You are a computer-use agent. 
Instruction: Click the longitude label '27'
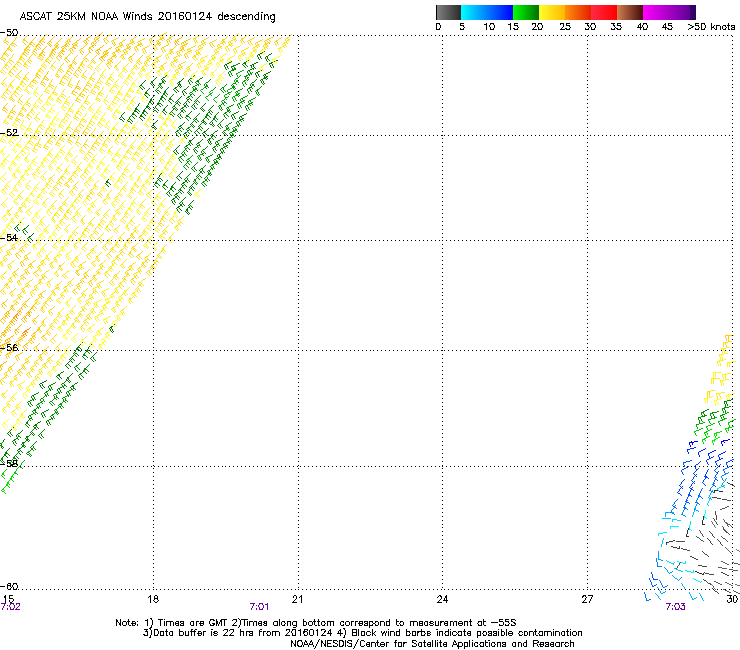tap(587, 599)
